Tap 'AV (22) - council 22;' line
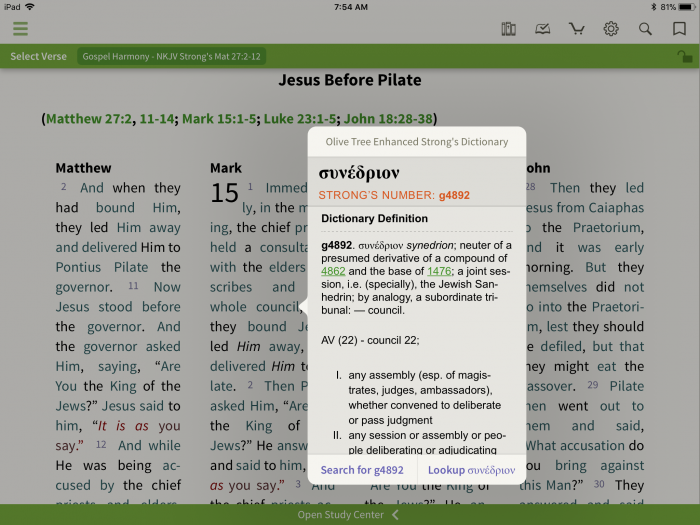 coord(370,340)
